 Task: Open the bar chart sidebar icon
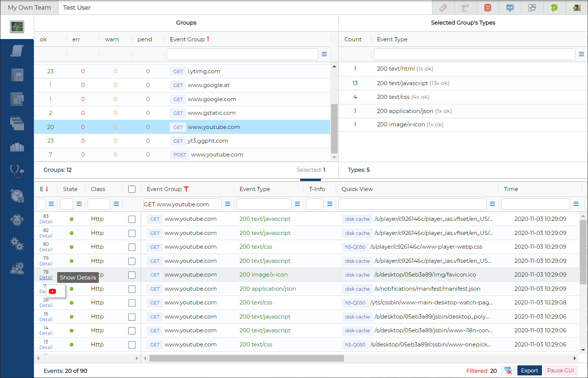[x=17, y=148]
